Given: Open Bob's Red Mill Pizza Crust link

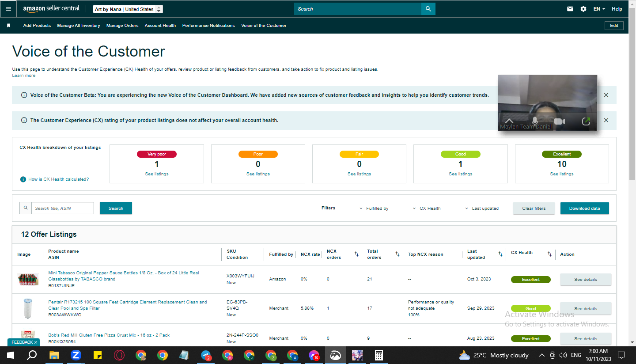Looking at the screenshot, I should click(109, 335).
